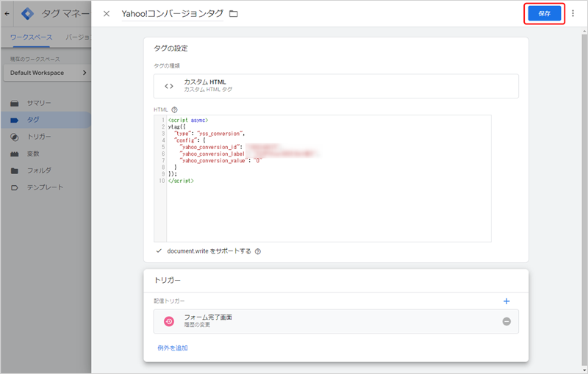The image size is (588, 374).
Task: Click the 変数 block icon in sidebar
Action: (x=14, y=154)
